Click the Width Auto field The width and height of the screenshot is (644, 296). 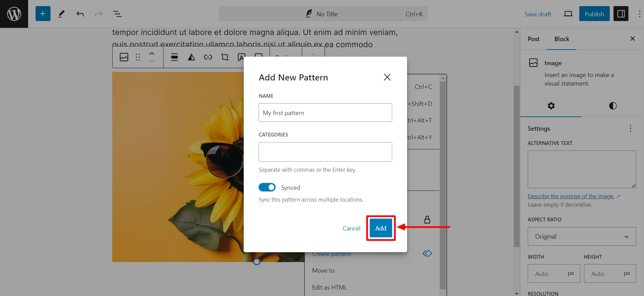pyautogui.click(x=554, y=274)
